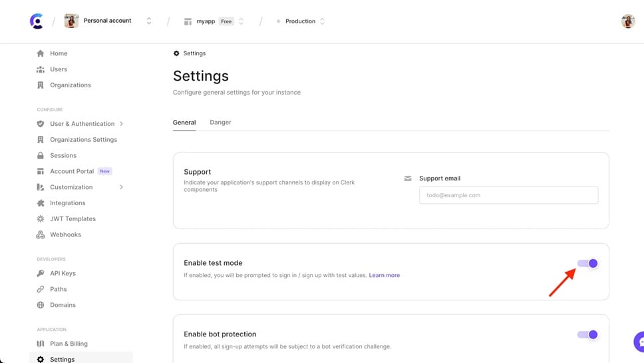Click the JWT Templates gear icon

pyautogui.click(x=40, y=218)
